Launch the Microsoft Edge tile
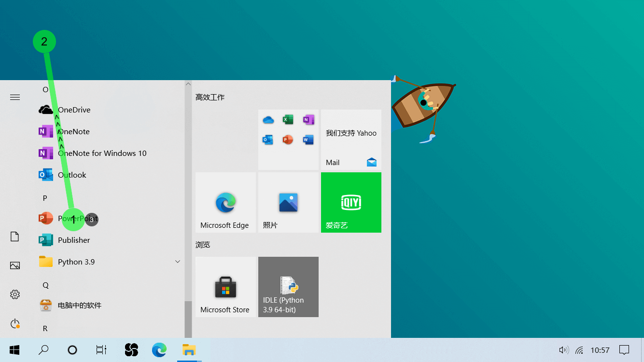Image resolution: width=644 pixels, height=362 pixels. click(225, 202)
